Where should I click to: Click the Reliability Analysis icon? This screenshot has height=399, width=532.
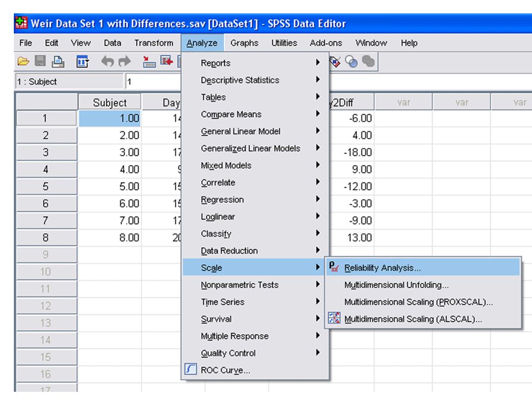tap(334, 267)
